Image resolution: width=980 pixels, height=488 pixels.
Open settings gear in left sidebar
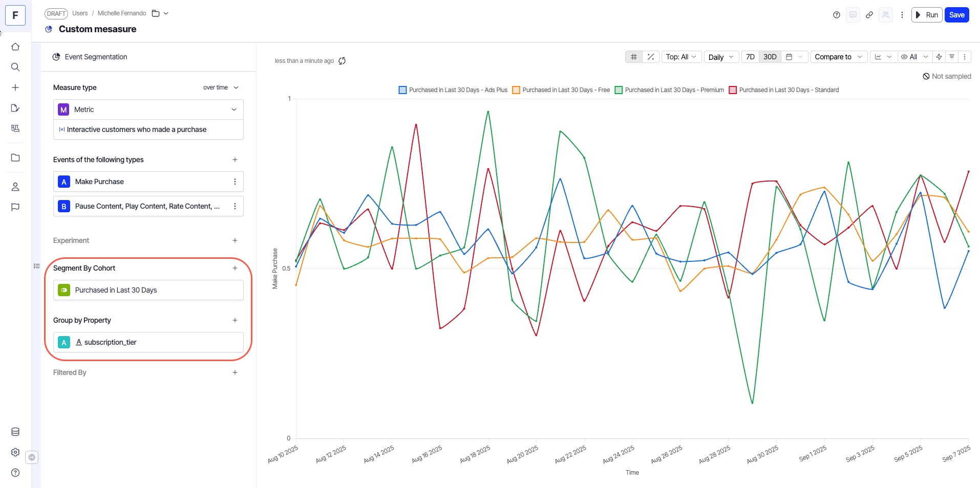click(x=15, y=452)
